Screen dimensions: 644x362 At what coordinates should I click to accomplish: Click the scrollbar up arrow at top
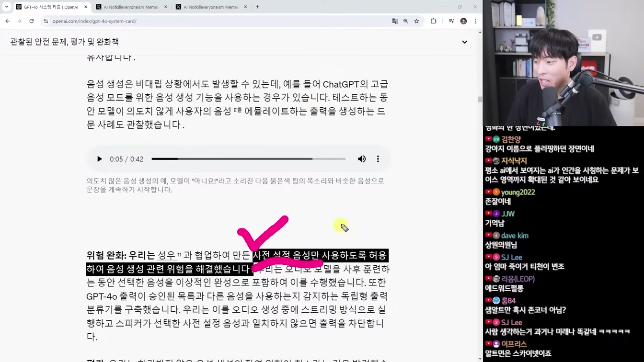(480, 32)
